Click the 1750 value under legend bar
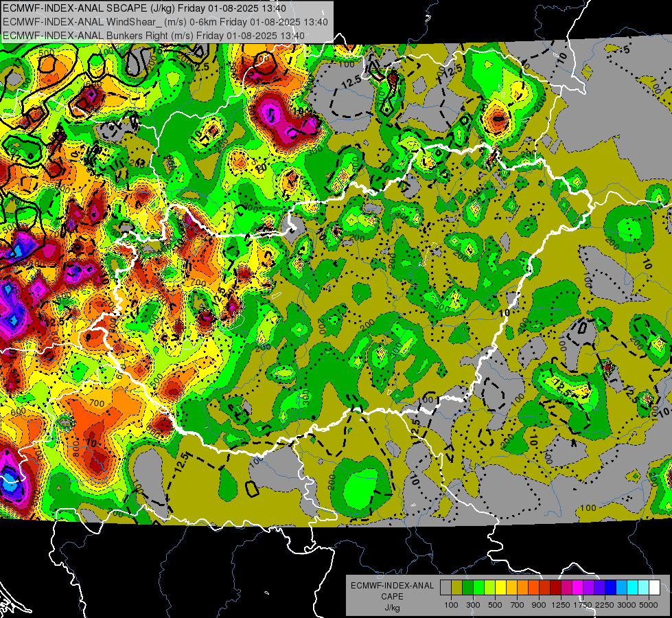 coord(583,605)
